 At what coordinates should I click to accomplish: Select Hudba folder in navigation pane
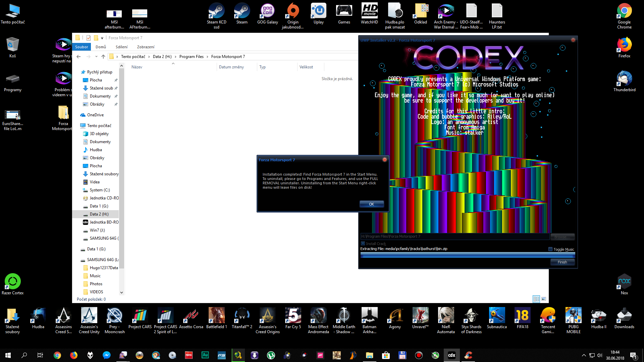point(96,150)
